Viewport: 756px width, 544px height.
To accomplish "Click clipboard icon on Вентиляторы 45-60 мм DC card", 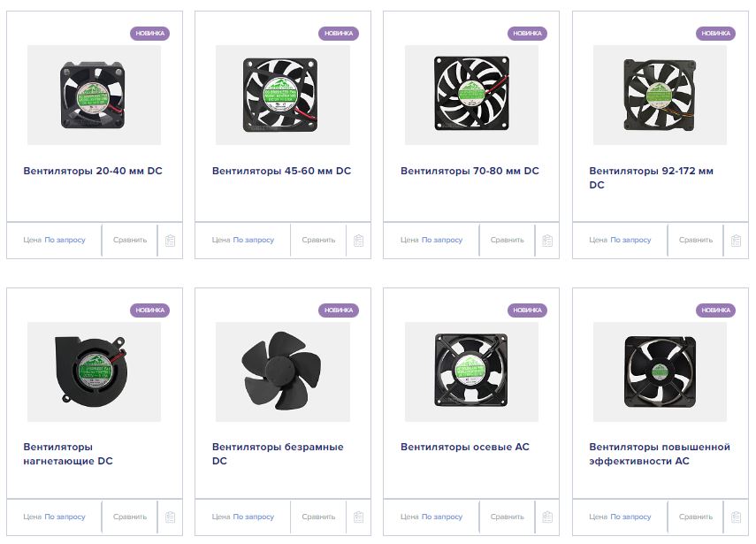I will click(x=358, y=241).
